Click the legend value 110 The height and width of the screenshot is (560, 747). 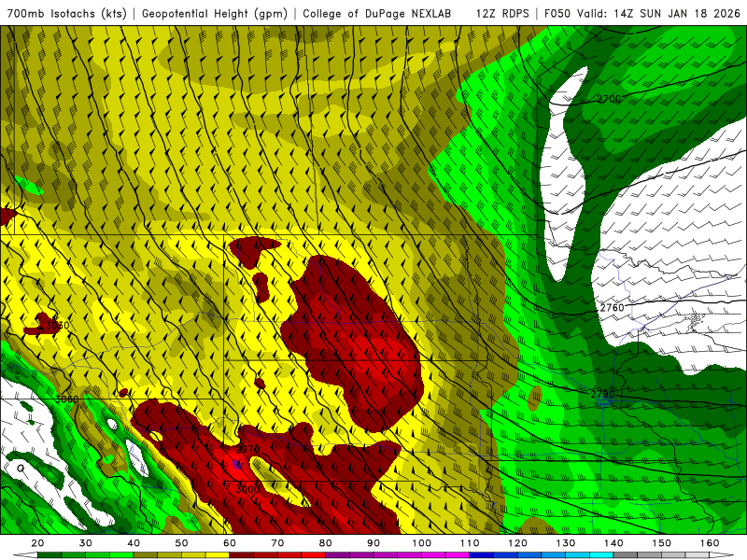[x=470, y=543]
